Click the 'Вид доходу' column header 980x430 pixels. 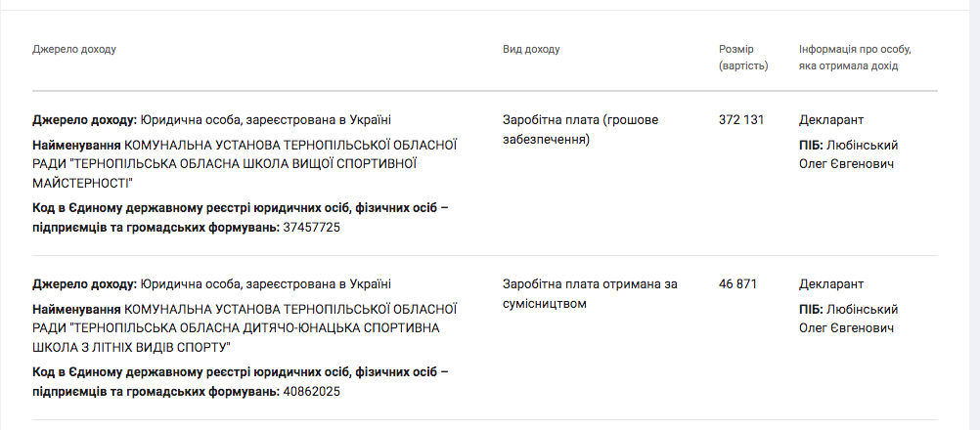coord(531,49)
